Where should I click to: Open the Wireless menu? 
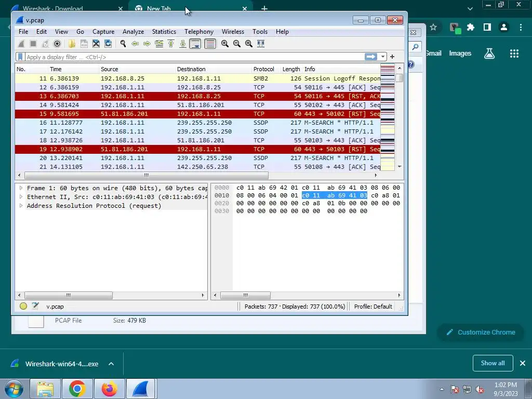point(233,32)
